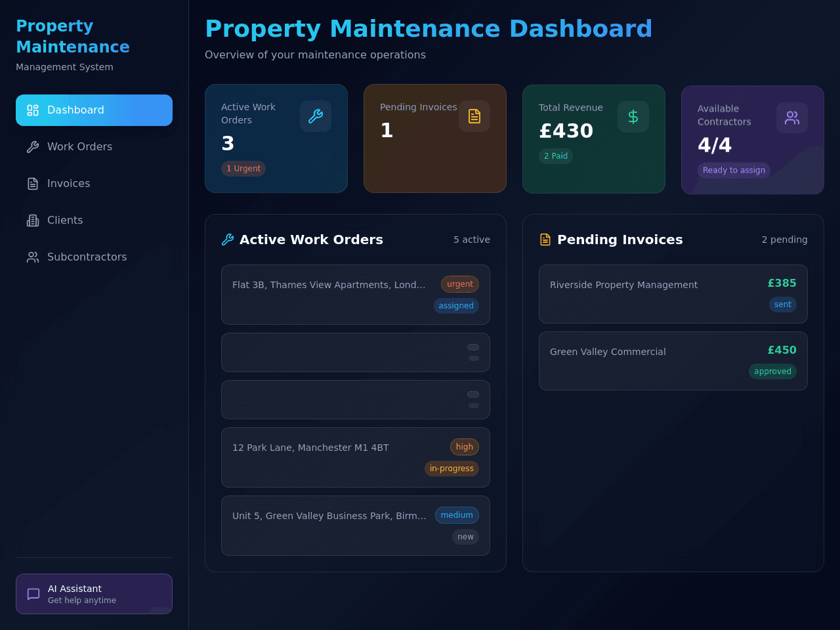Click the Property Maintenance sidebar logo title
Image resolution: width=840 pixels, height=630 pixels.
click(73, 36)
